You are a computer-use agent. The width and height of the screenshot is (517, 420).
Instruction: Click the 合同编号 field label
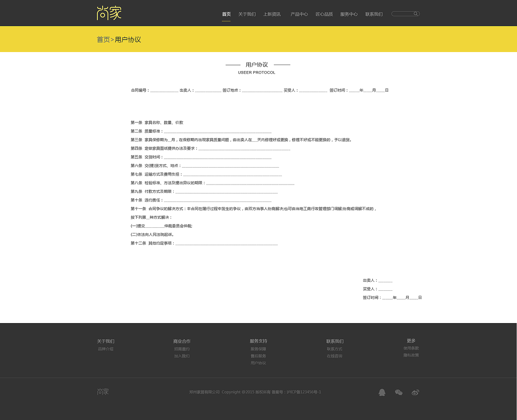pos(140,90)
